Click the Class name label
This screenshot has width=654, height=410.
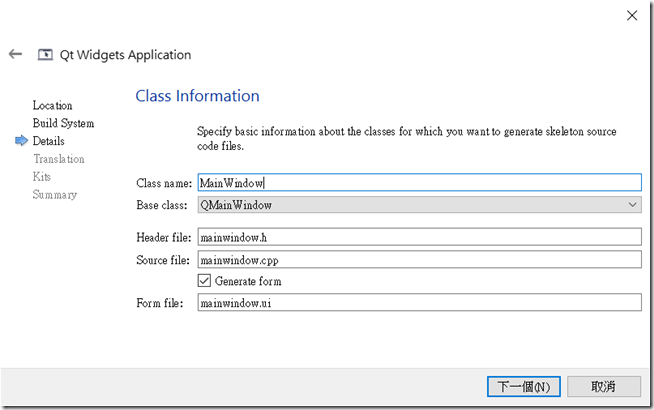point(164,183)
